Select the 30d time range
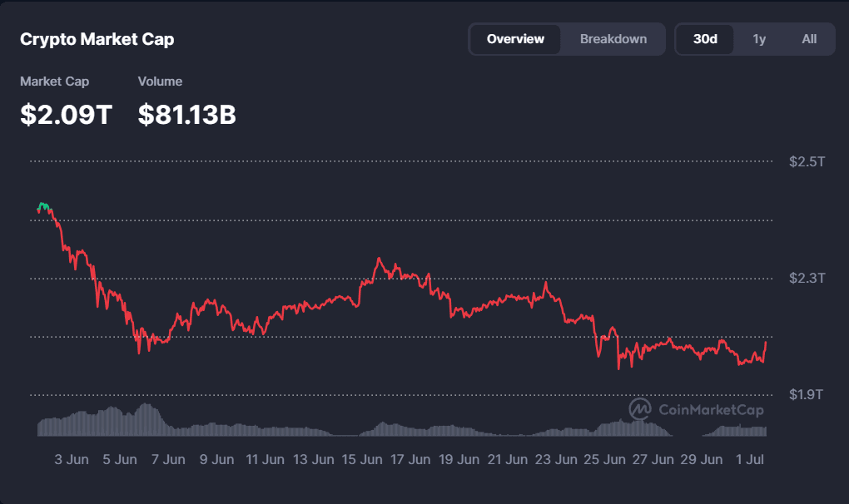Image resolution: width=849 pixels, height=504 pixels. (x=705, y=39)
